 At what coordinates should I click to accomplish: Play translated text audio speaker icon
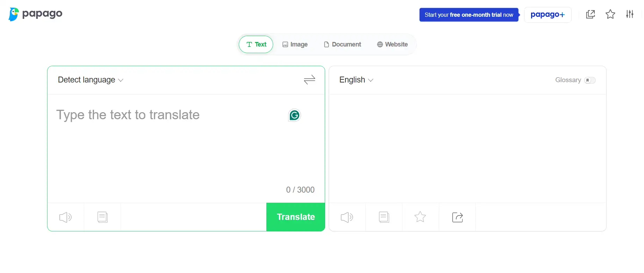click(347, 217)
